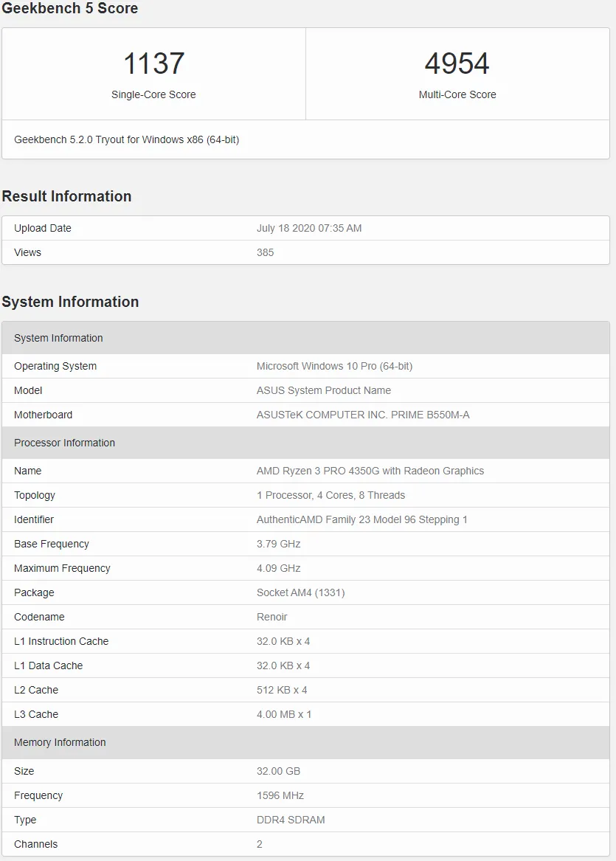Select the Operating System label
This screenshot has width=616, height=861.
pyautogui.click(x=55, y=366)
